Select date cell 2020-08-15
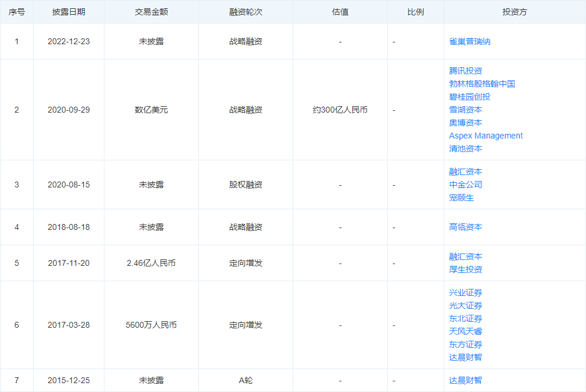Screen dimensions: 586x392 tap(69, 185)
